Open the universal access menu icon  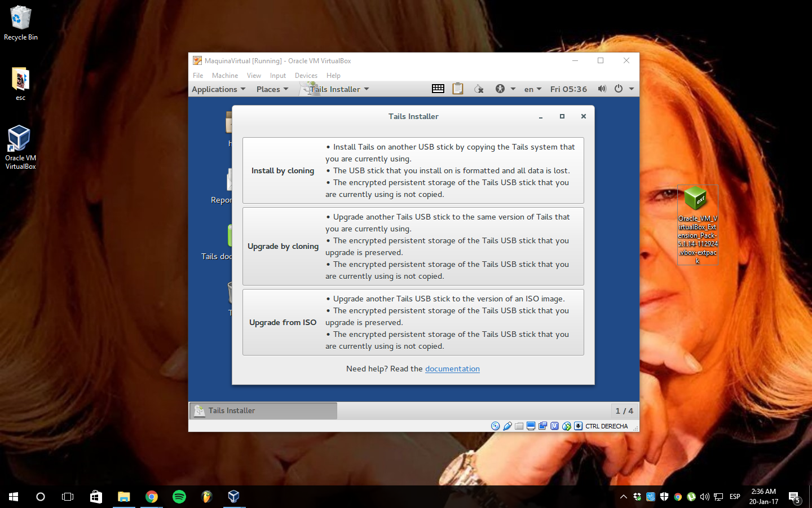click(500, 89)
